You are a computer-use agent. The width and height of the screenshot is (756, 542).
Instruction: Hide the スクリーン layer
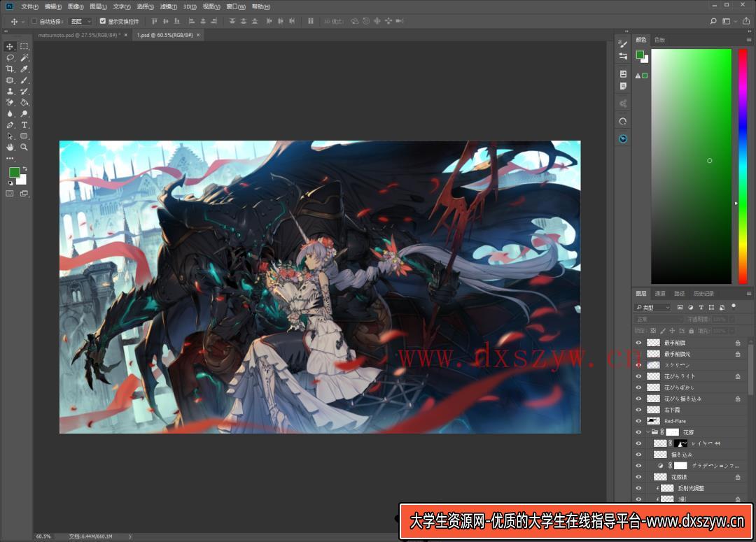[638, 365]
